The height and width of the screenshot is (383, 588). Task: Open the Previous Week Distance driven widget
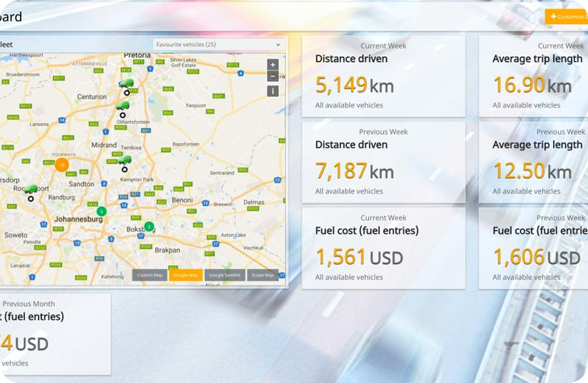(383, 162)
